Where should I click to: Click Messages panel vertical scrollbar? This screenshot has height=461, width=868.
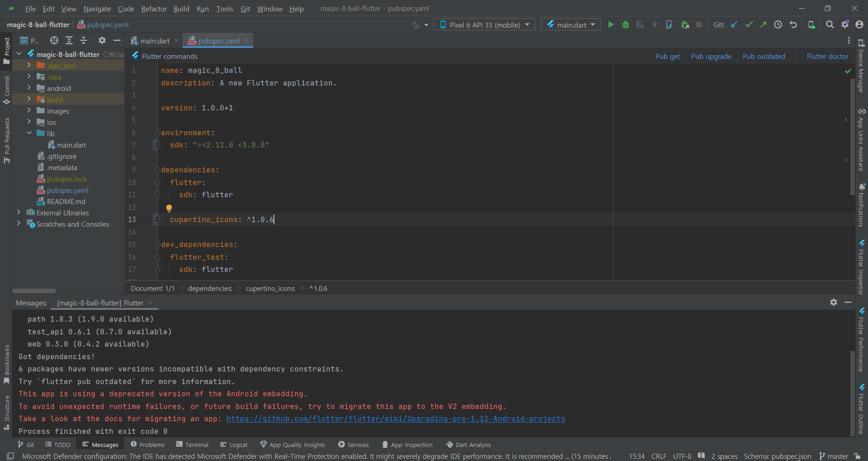pyautogui.click(x=852, y=394)
